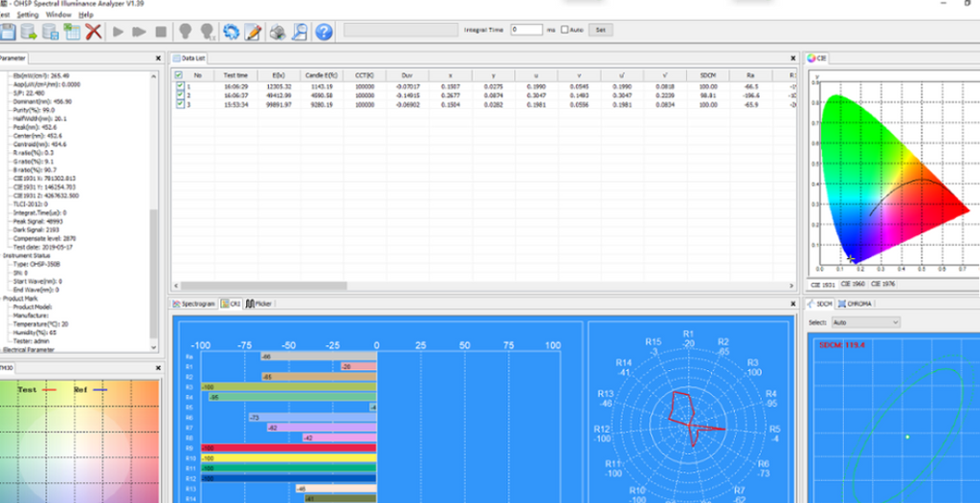This screenshot has height=503, width=980.
Task: Click the red R9 bar in CRI chart
Action: [x=289, y=448]
